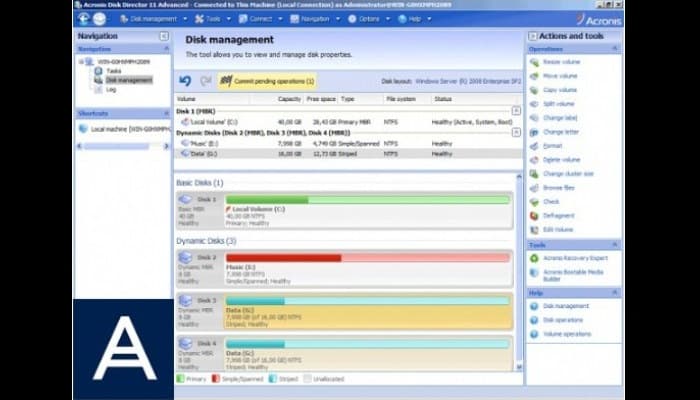700x400 pixels.
Task: Collapse the Navigation pane with chevron button
Action: pyautogui.click(x=164, y=36)
